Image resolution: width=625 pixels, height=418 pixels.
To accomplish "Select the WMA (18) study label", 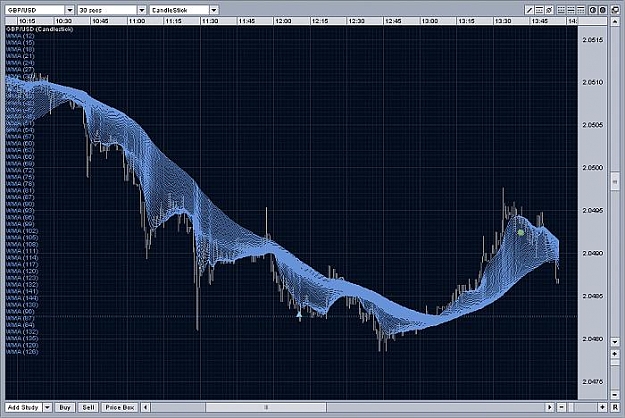I will click(20, 49).
